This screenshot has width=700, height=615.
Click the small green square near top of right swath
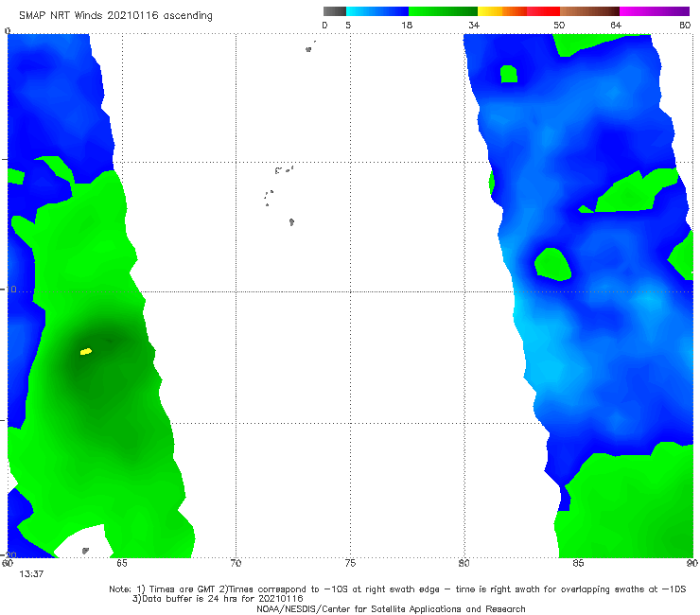coord(509,74)
